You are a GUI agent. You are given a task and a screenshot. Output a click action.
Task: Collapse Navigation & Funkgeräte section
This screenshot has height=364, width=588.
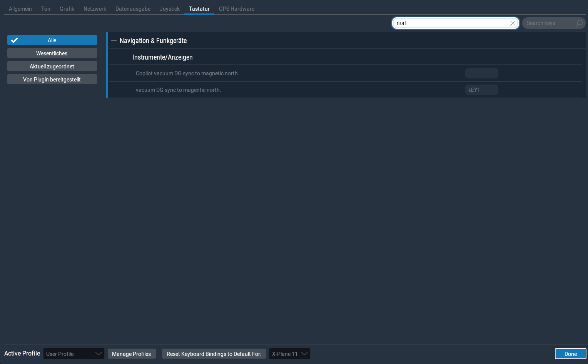click(x=114, y=41)
